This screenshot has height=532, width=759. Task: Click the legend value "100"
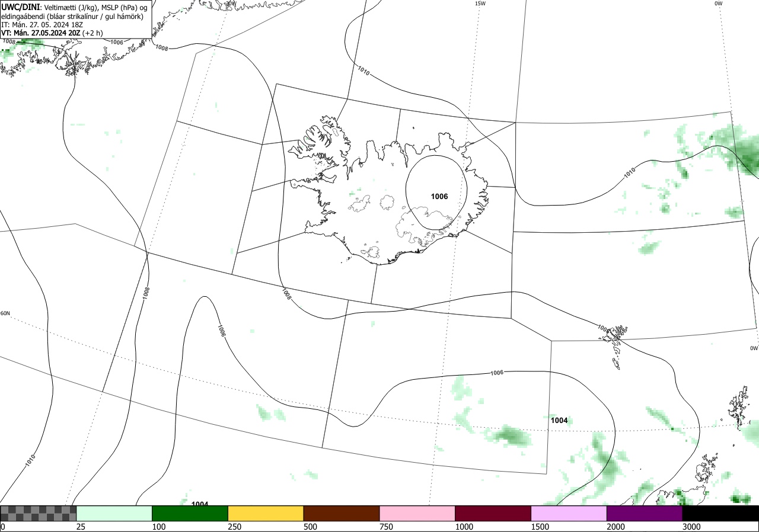pos(159,527)
